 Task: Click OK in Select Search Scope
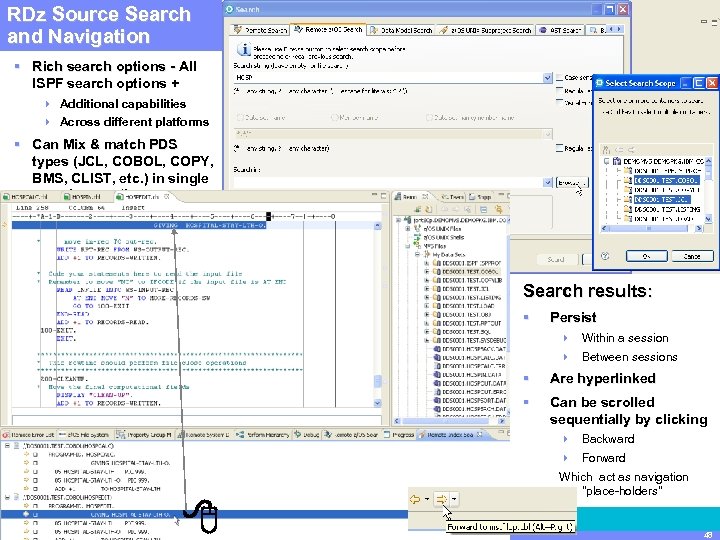(x=647, y=256)
